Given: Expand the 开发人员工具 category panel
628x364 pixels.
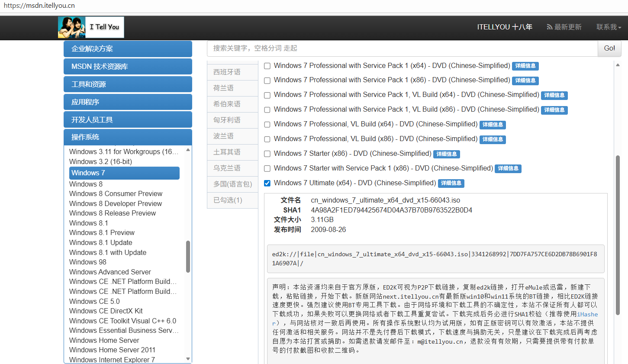Looking at the screenshot, I should 128,120.
